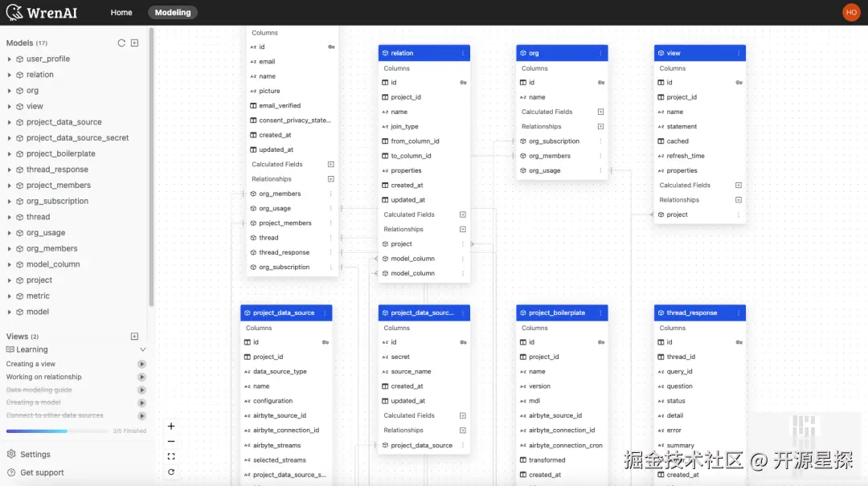Add calculated field in relation card

click(x=463, y=214)
